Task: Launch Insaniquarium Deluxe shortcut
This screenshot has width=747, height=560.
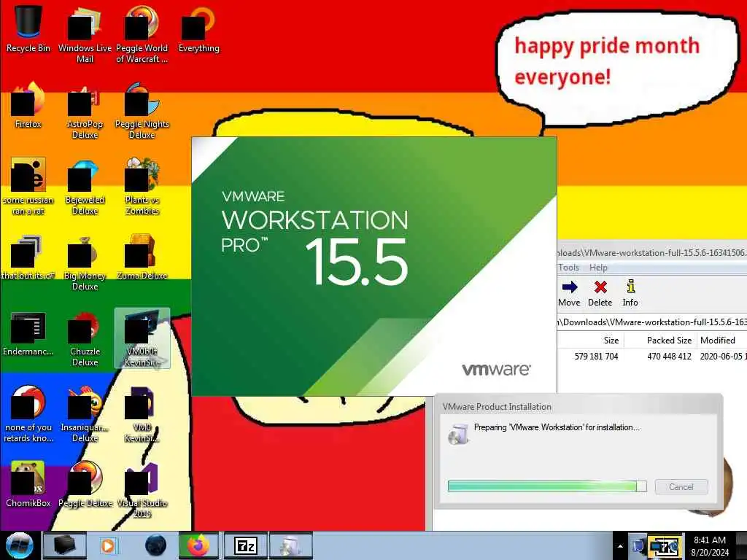Action: point(85,414)
